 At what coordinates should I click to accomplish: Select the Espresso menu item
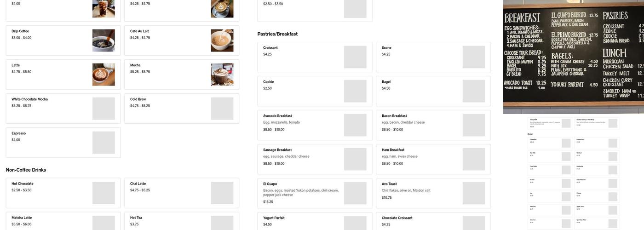click(63, 143)
